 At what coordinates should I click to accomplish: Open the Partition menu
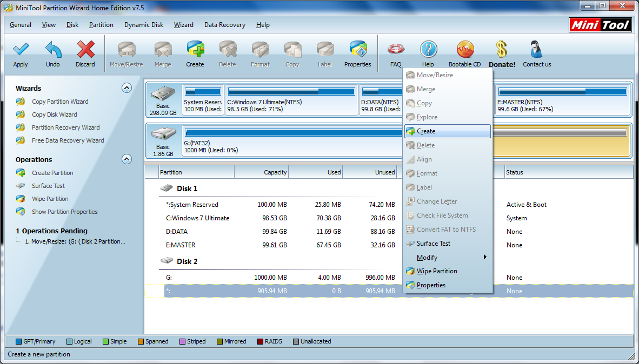coord(101,25)
